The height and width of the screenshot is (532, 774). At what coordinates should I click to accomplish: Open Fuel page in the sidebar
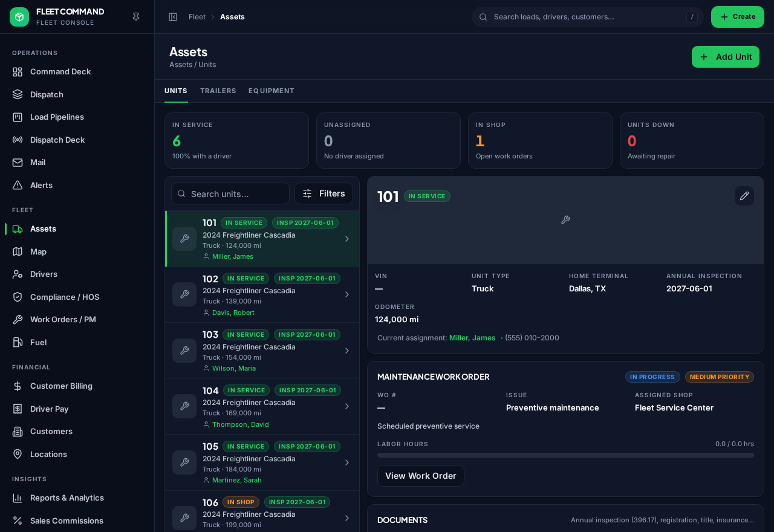[77, 342]
